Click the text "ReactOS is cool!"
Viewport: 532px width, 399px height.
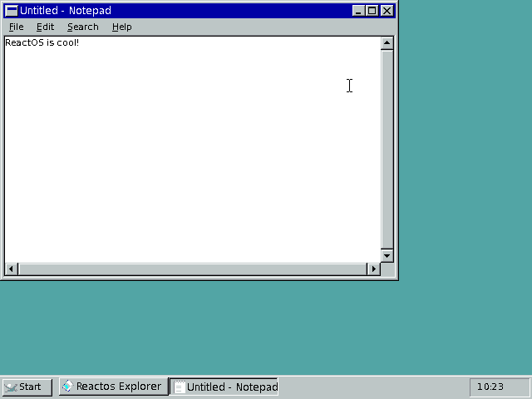[x=42, y=42]
